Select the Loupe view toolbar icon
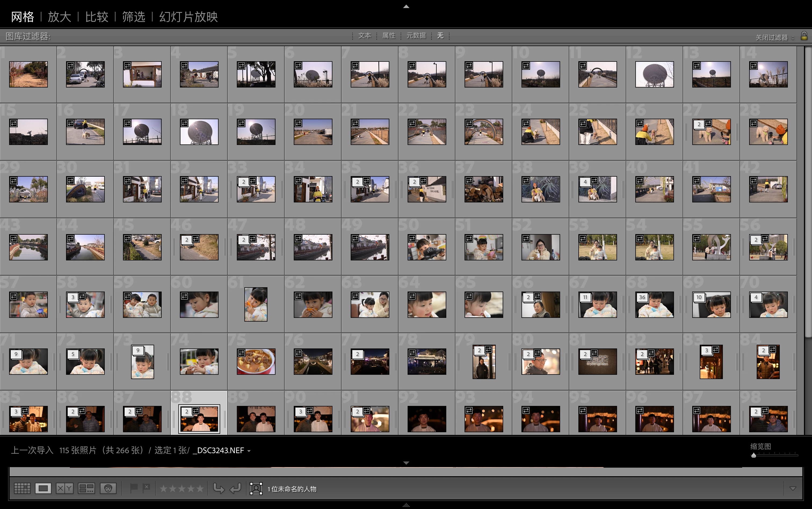812x509 pixels. (43, 488)
